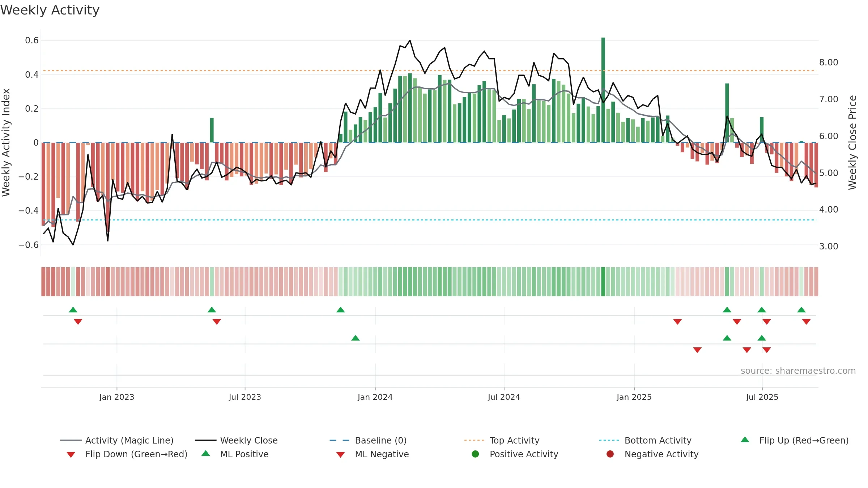Click the 0.4 left axis tick label
Image resolution: width=868 pixels, height=488 pixels.
pyautogui.click(x=32, y=75)
